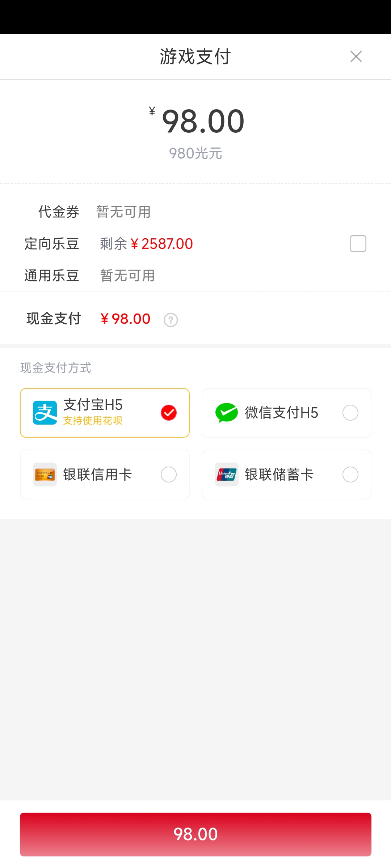Choose the 银联信用卡 payment label
Screen dimensions: 391x868
(97, 475)
